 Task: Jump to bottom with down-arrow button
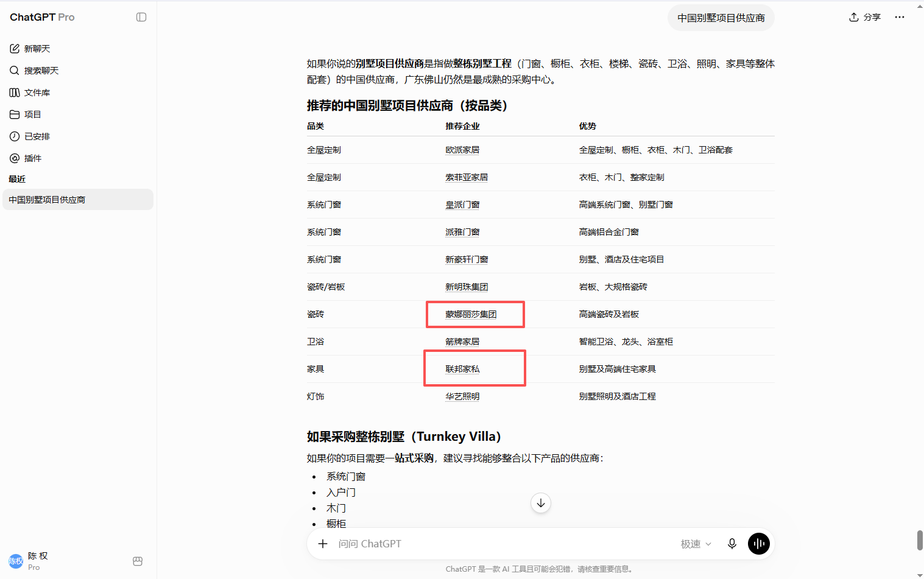541,503
